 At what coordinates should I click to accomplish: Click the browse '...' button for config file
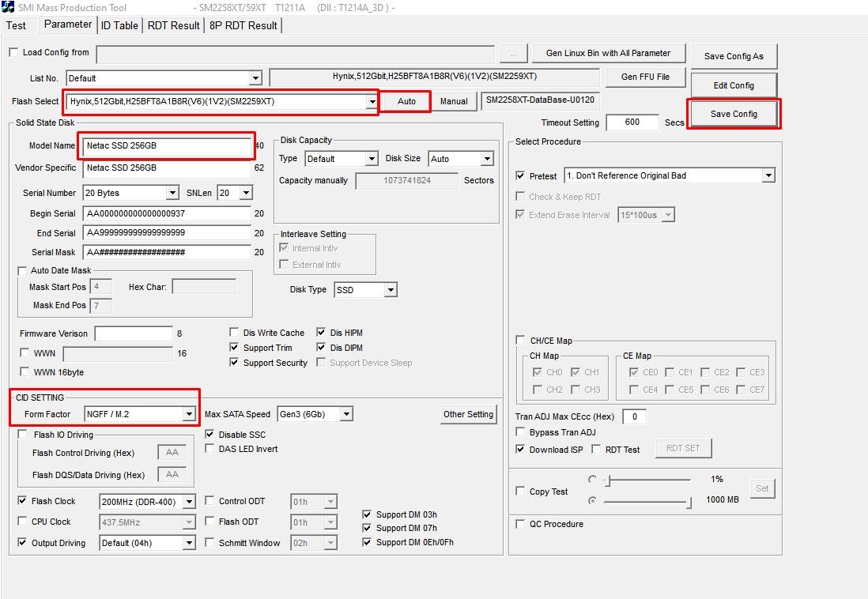pos(513,55)
